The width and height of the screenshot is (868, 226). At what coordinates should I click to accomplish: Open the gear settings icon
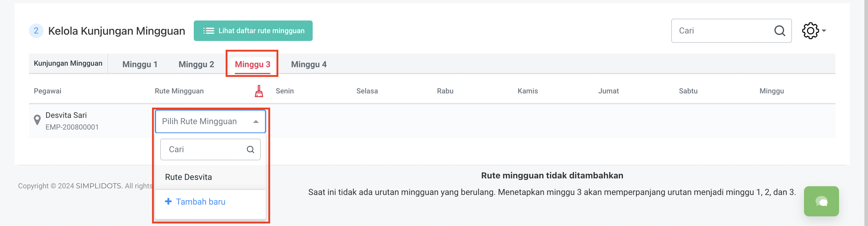click(x=810, y=31)
